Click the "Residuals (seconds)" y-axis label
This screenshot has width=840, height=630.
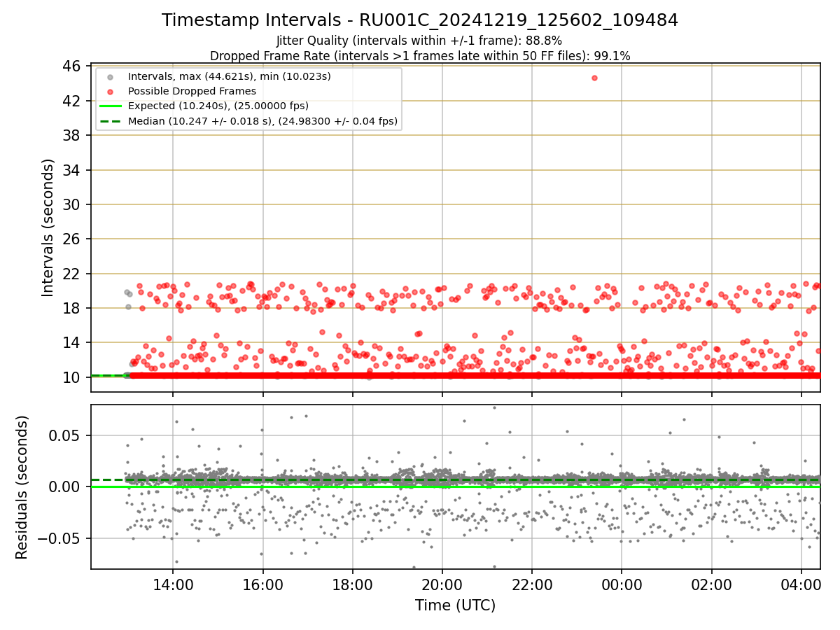pyautogui.click(x=22, y=487)
